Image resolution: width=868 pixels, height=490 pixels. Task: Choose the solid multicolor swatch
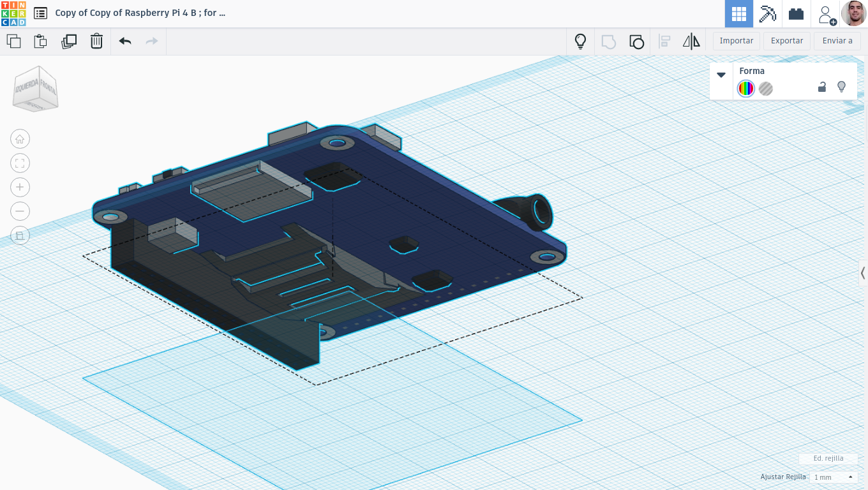click(x=746, y=89)
